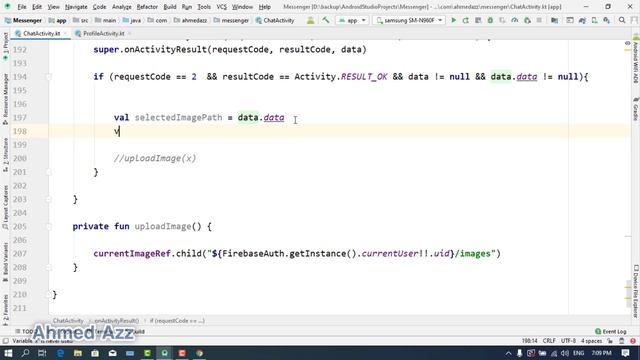
Task: Open the File menu
Action: tap(22, 7)
